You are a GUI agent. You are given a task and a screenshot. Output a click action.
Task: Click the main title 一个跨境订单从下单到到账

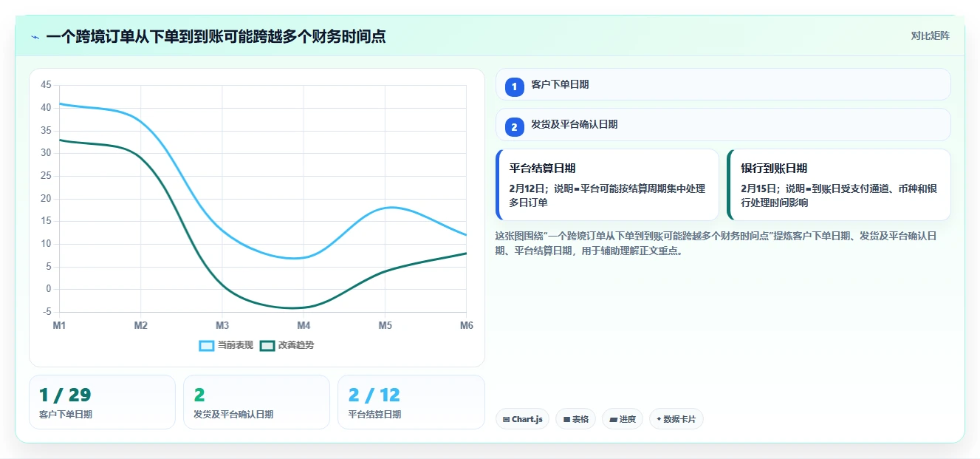216,37
